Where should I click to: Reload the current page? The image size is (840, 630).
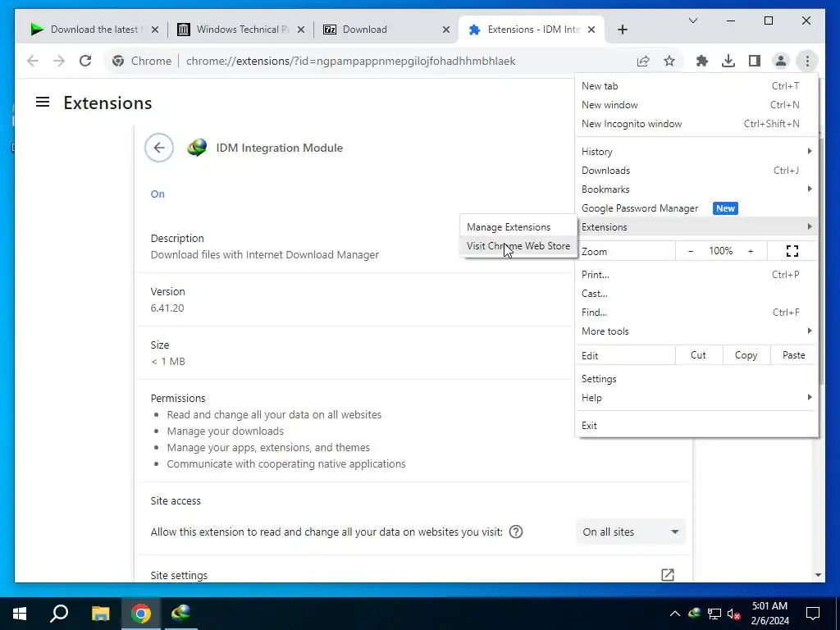pyautogui.click(x=85, y=61)
